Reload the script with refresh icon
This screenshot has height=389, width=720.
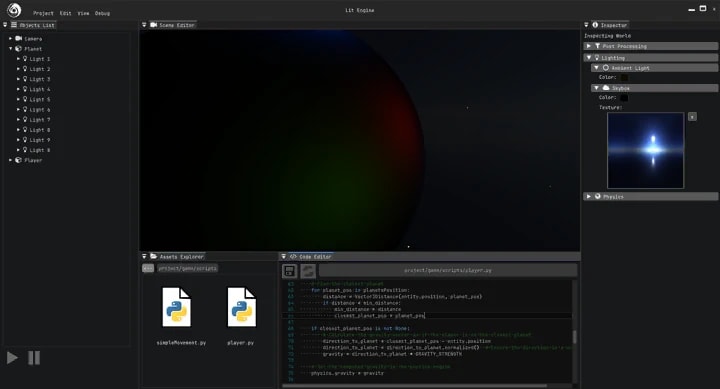(308, 271)
